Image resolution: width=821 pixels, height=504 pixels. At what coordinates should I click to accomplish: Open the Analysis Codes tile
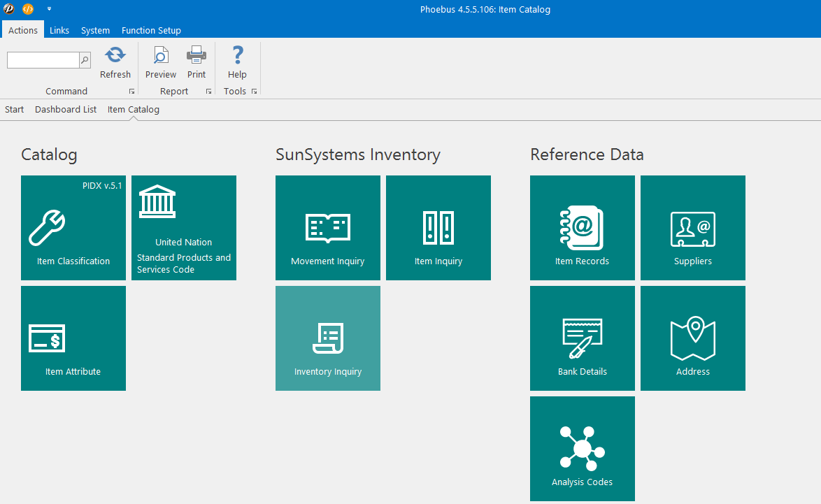click(583, 449)
